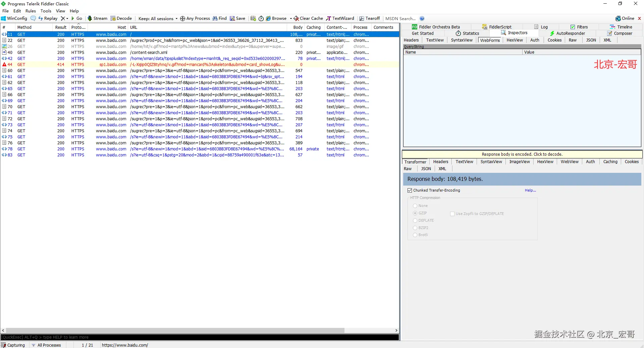Viewport: 644px width, 348px height.
Task: Open the response WebView tab
Action: (570, 162)
